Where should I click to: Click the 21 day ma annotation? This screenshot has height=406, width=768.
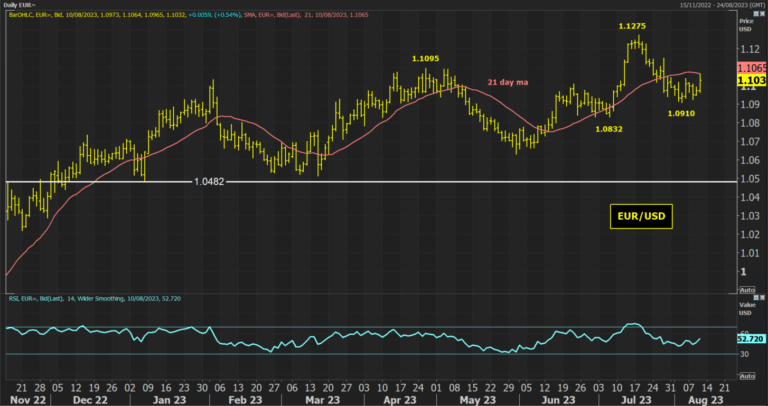(x=508, y=82)
